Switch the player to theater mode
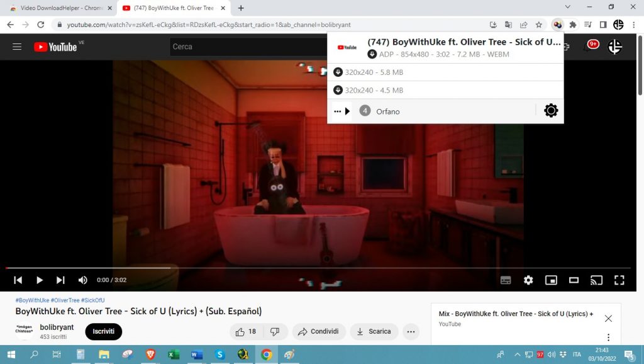Screen dimensions: 644x364 click(x=574, y=280)
